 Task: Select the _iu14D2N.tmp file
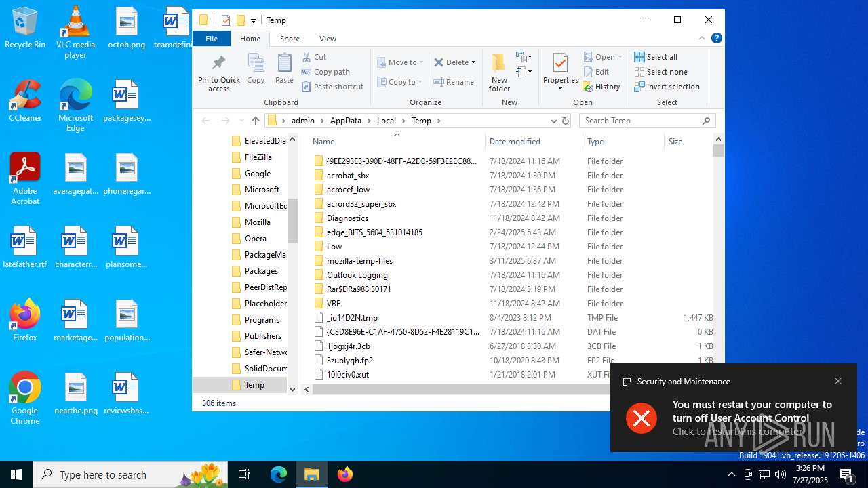click(x=352, y=318)
